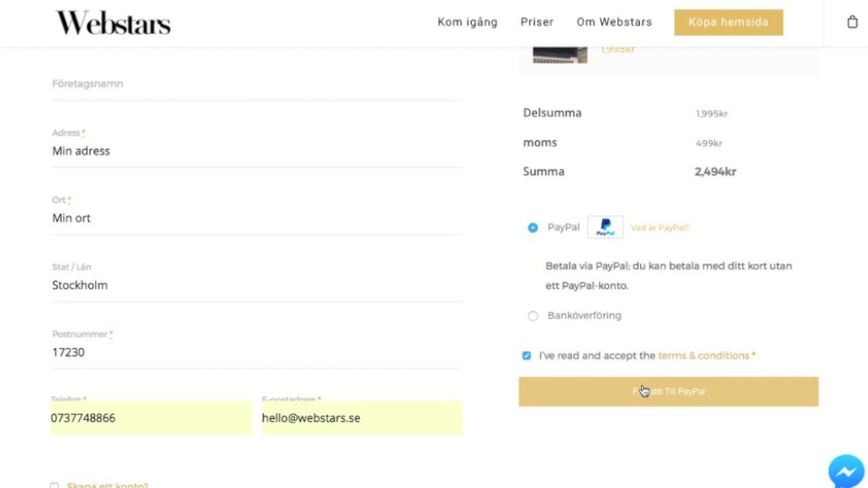868x488 pixels.
Task: Open the Stat / Län Stockholm field
Action: (257, 285)
